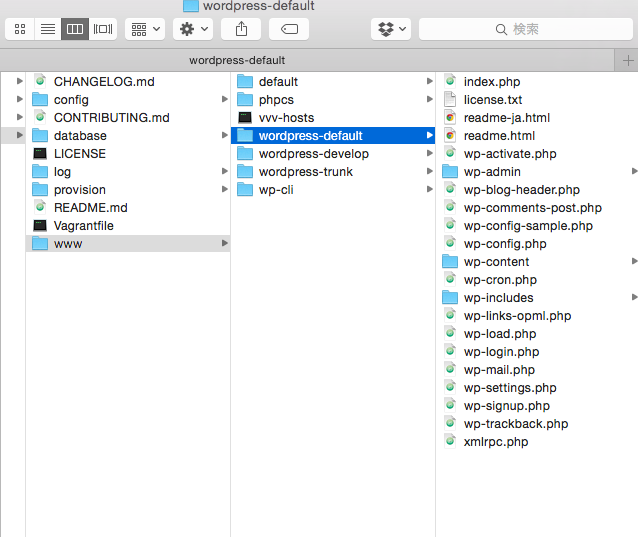
Task: Open the wordpress-trunk folder
Action: 333,172
